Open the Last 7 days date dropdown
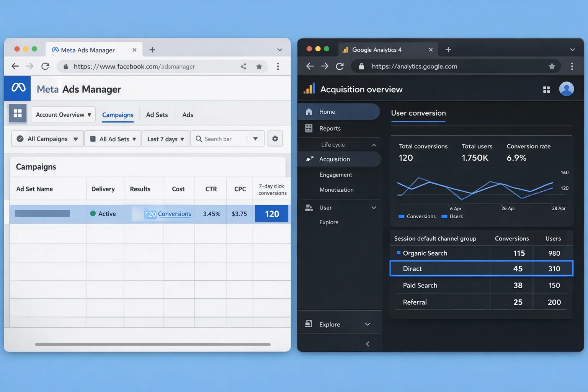588x392 pixels. tap(165, 139)
